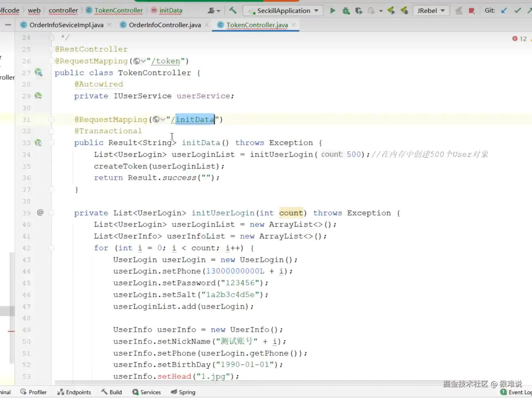532x398 pixels.
Task: Click the @ gutter marker on line 39
Action: tap(40, 212)
